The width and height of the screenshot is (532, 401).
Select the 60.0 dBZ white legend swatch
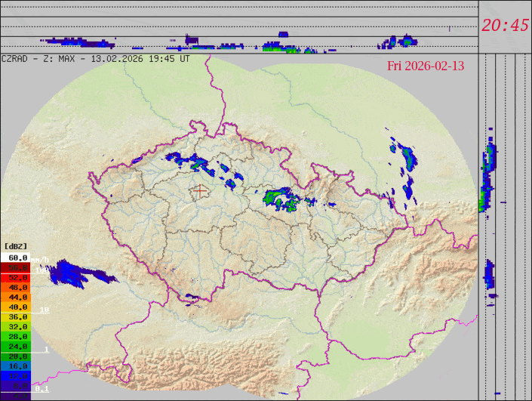pyautogui.click(x=15, y=258)
